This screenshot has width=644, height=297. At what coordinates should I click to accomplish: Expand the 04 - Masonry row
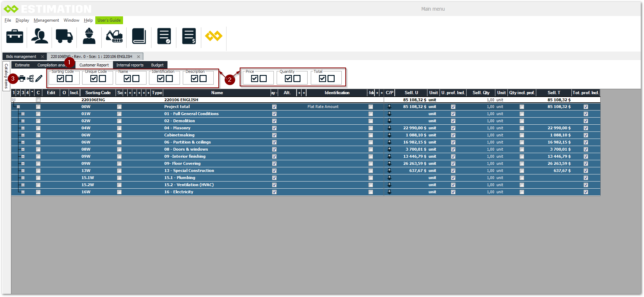click(x=23, y=128)
